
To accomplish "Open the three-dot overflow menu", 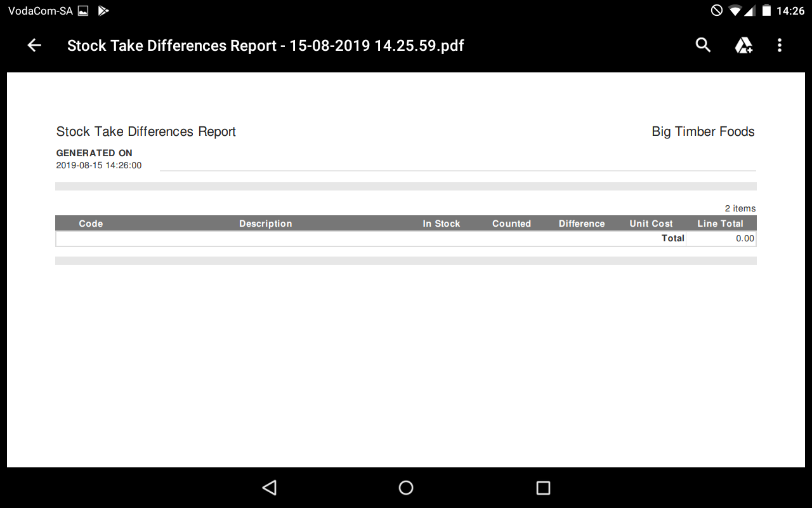I will [x=780, y=45].
